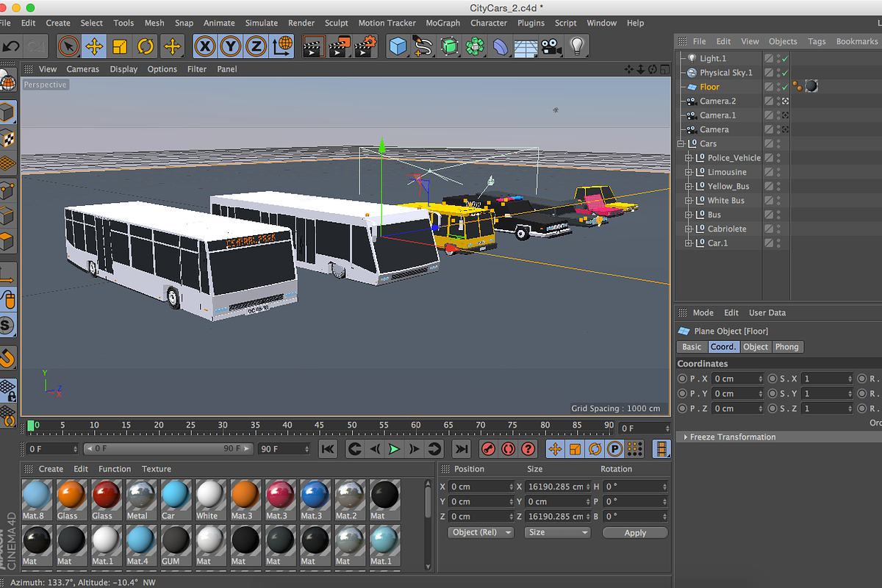
Task: Open the Object (Rel) dropdown
Action: pos(481,532)
